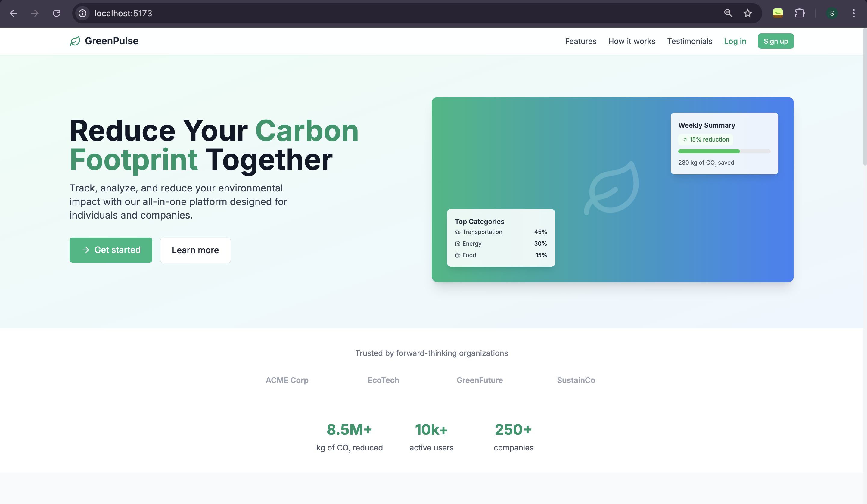This screenshot has width=867, height=504.
Task: Bookmark page with the star icon
Action: click(747, 13)
